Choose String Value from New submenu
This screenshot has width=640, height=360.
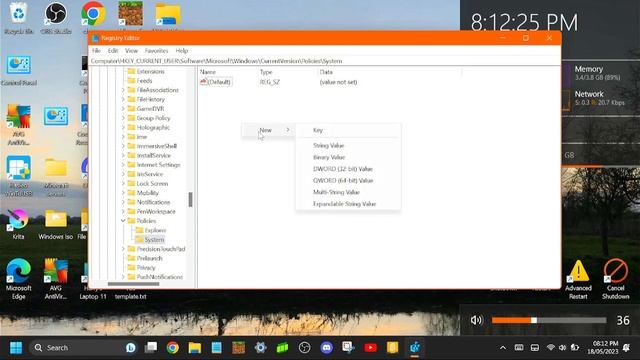(x=348, y=146)
